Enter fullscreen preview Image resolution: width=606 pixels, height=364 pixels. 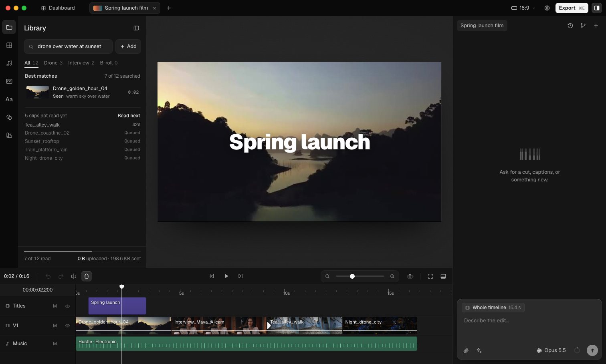click(430, 276)
